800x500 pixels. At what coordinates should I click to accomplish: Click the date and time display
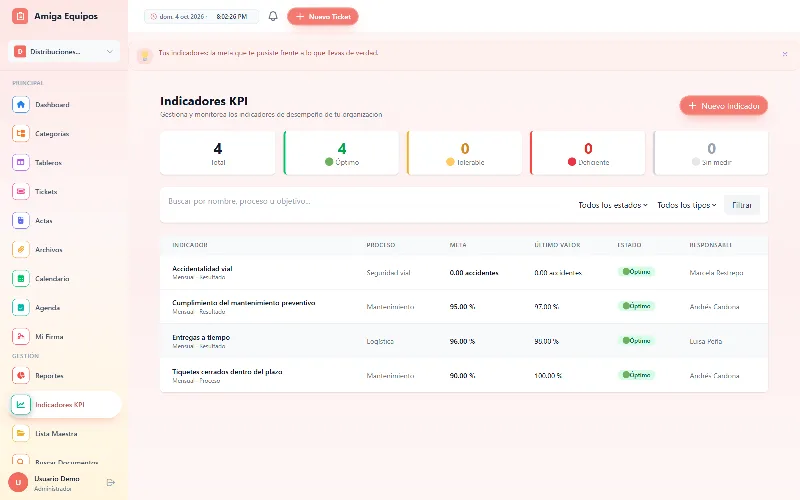click(x=202, y=16)
